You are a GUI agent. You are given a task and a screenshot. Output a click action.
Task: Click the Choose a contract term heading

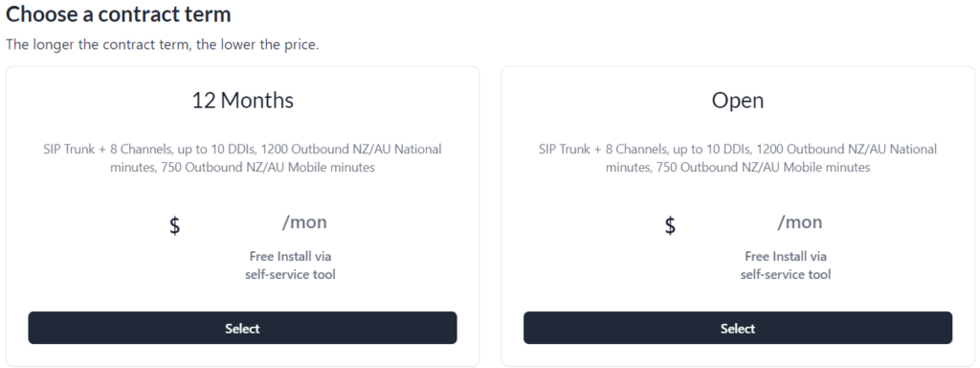point(118,13)
